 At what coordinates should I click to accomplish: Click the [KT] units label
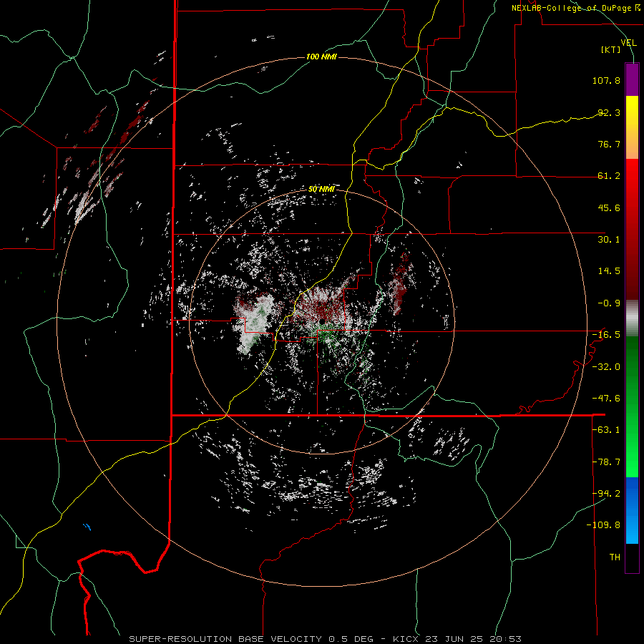click(611, 49)
